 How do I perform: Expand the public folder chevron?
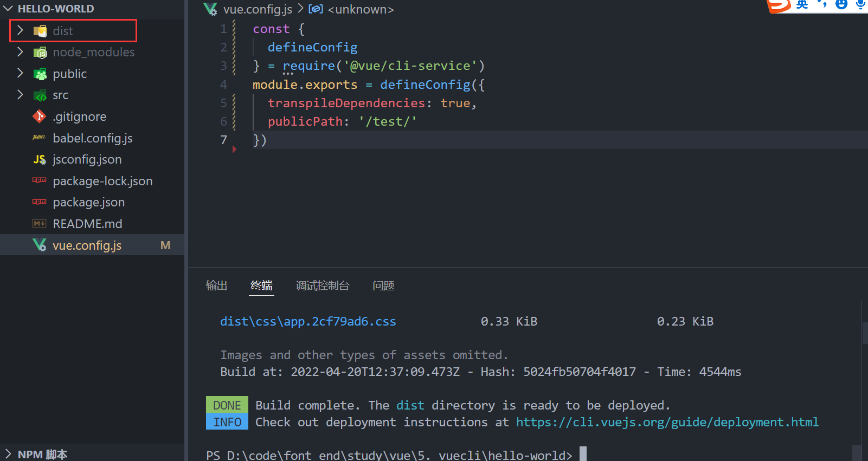point(20,73)
